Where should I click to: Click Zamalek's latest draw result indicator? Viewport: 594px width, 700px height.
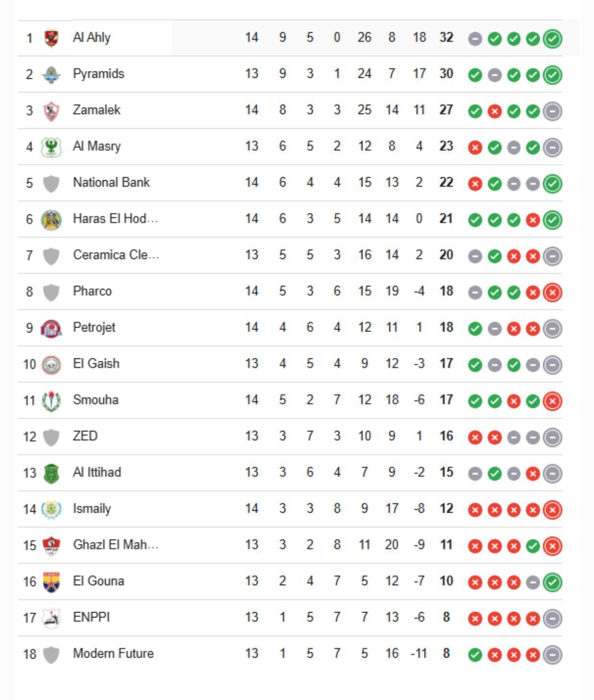(x=552, y=111)
